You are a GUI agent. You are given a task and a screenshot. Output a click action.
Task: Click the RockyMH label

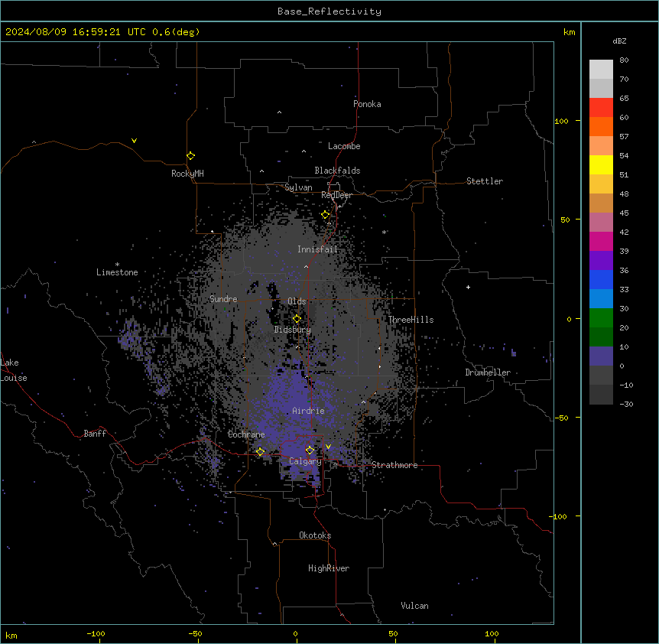[187, 174]
